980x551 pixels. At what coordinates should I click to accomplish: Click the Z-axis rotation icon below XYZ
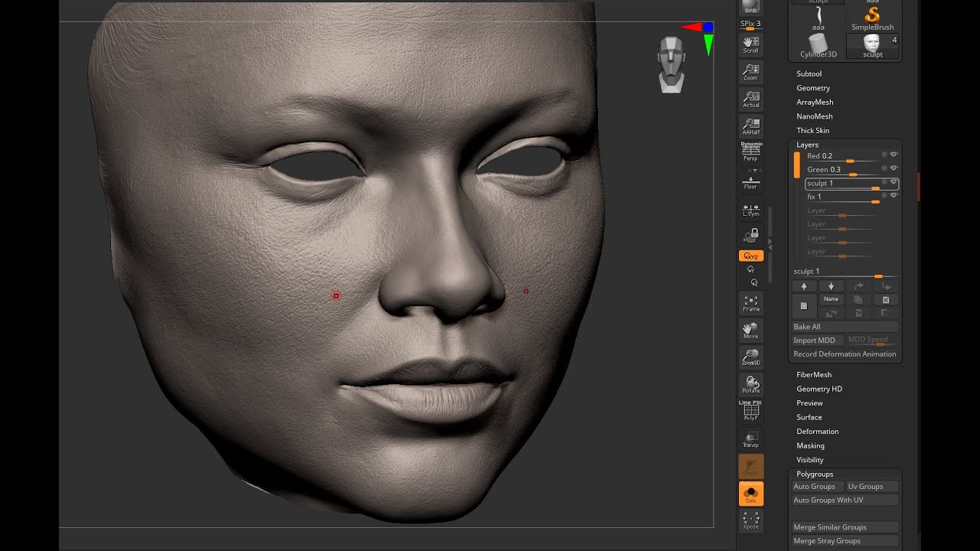click(754, 282)
